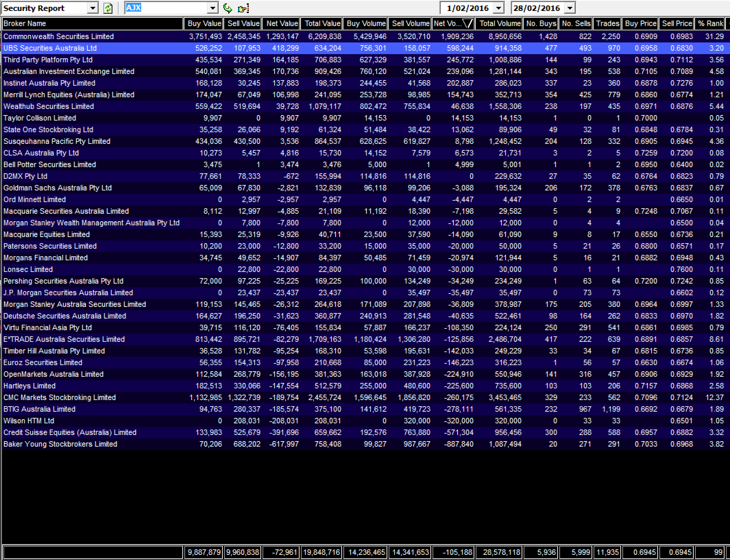
Task: Sort by Total Value column header
Action: [321, 23]
